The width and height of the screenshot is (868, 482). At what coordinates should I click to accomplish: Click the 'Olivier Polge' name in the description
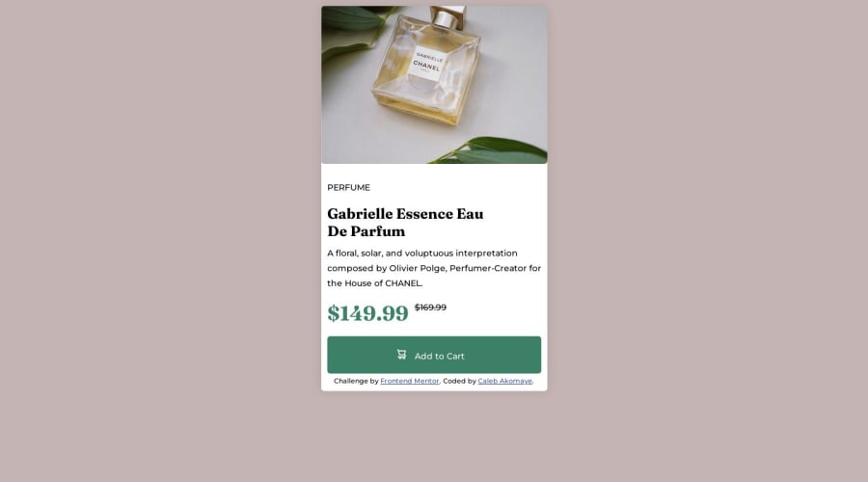tap(418, 268)
